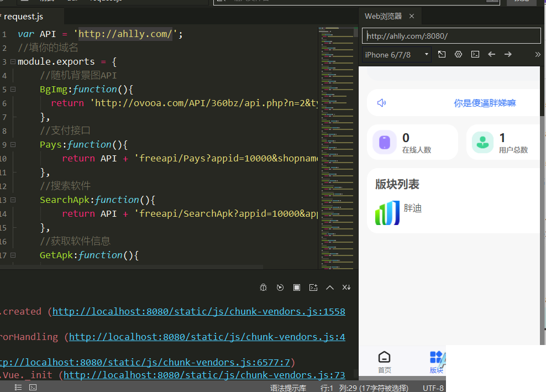Screen dimensions: 546x392
Task: Open chunk-vendors.js:1558 link in console
Action: [x=199, y=311]
